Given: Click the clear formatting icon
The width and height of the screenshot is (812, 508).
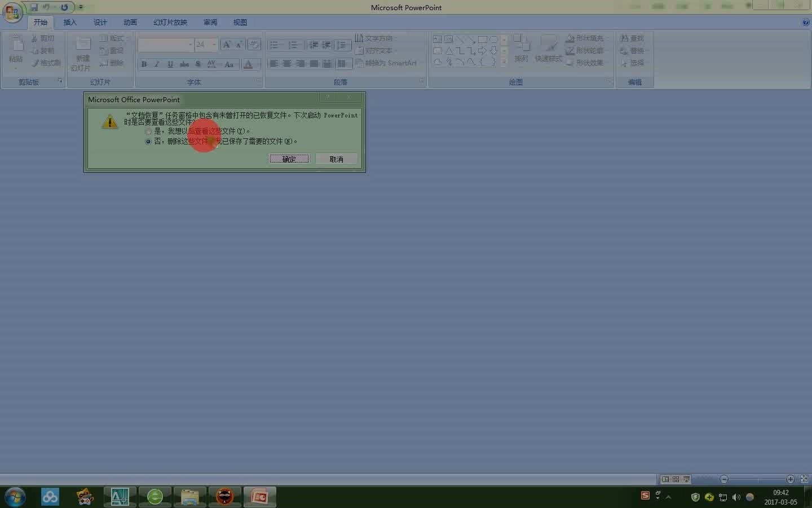Looking at the screenshot, I should click(x=254, y=45).
